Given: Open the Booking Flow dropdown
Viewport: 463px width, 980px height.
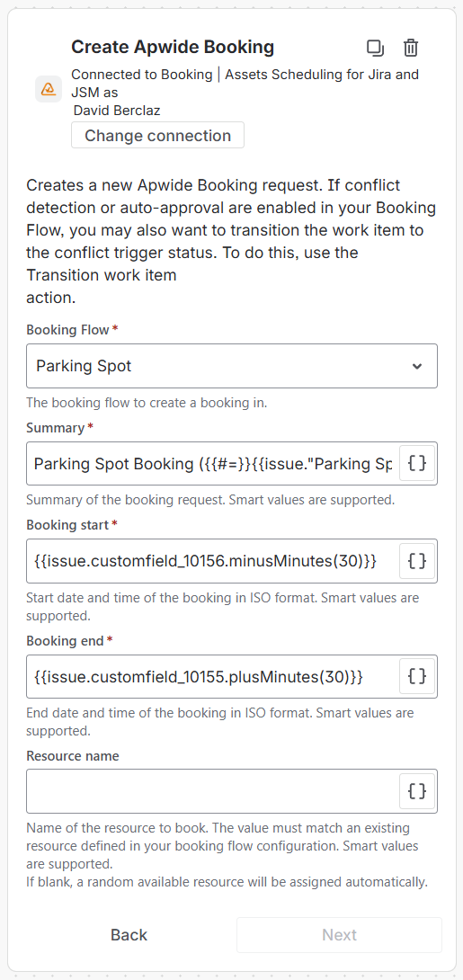Looking at the screenshot, I should (232, 366).
